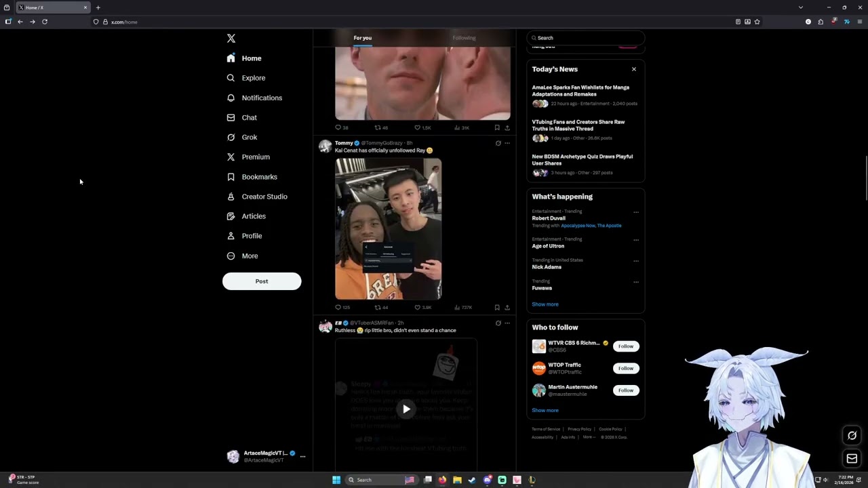Share Tommy's Kai Cenat post
Image resolution: width=868 pixels, height=488 pixels.
(507, 307)
